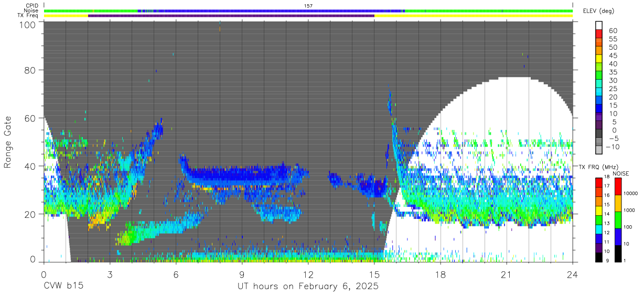Click the purple segment of the TX Freq bar
Image resolution: width=644 pixels, height=297 pixels.
231,16
